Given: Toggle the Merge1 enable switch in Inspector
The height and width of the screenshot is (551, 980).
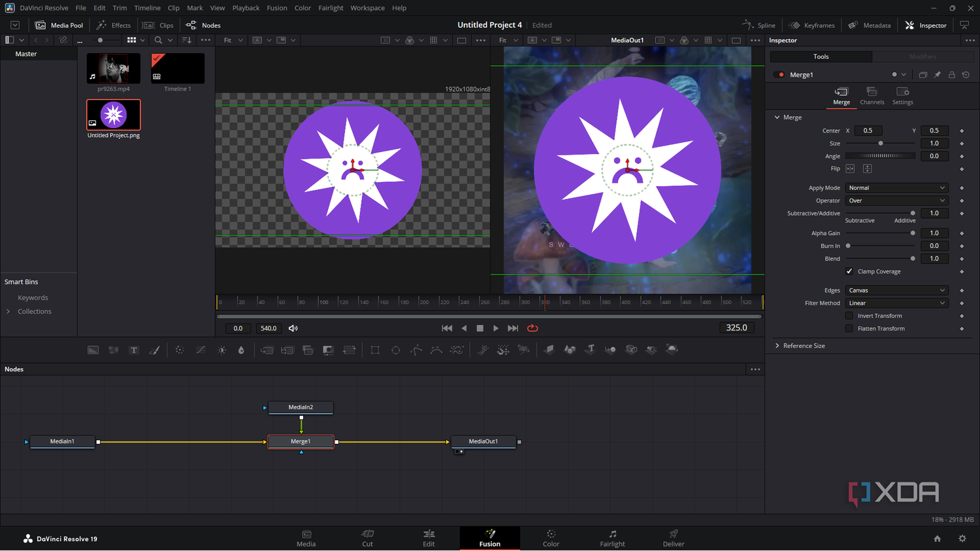Looking at the screenshot, I should 779,75.
